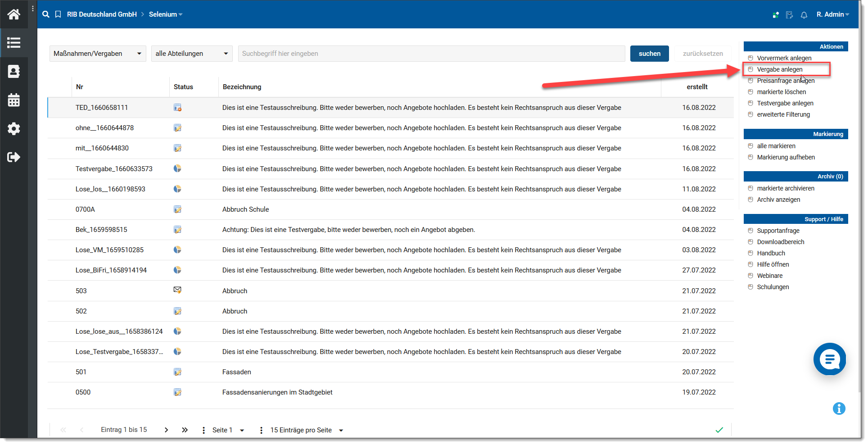
Task: Click the home icon in sidebar
Action: [x=14, y=14]
